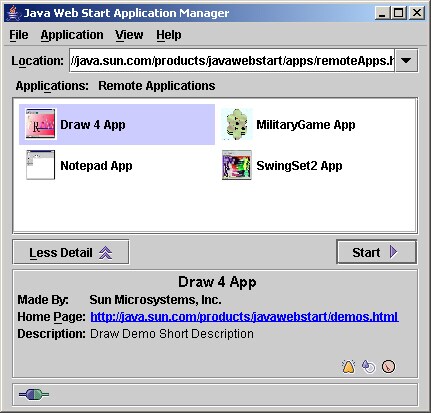Click the Remote Applications label
Viewport: 431px width, 413px height.
pos(157,86)
